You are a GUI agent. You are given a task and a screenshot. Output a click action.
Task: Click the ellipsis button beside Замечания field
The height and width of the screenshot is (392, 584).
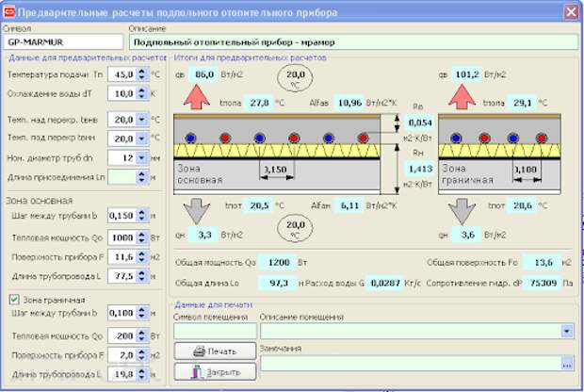[567, 364]
